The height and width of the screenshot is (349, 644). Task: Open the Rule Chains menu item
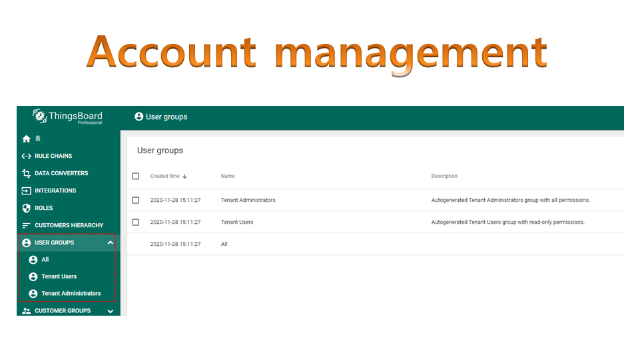pyautogui.click(x=69, y=156)
